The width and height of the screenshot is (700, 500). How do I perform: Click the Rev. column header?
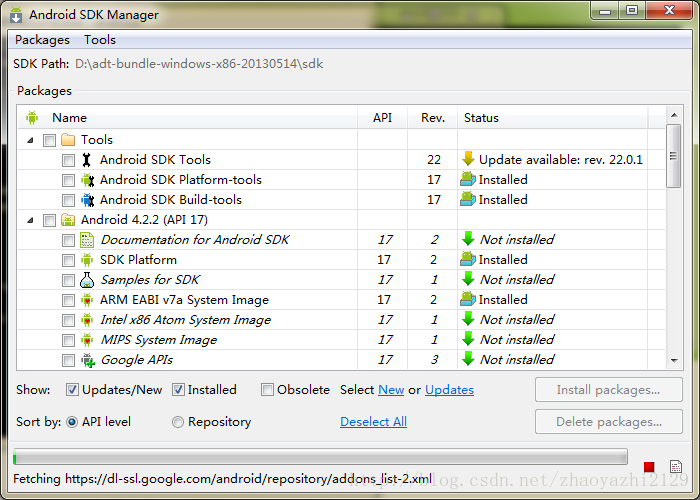tap(433, 118)
